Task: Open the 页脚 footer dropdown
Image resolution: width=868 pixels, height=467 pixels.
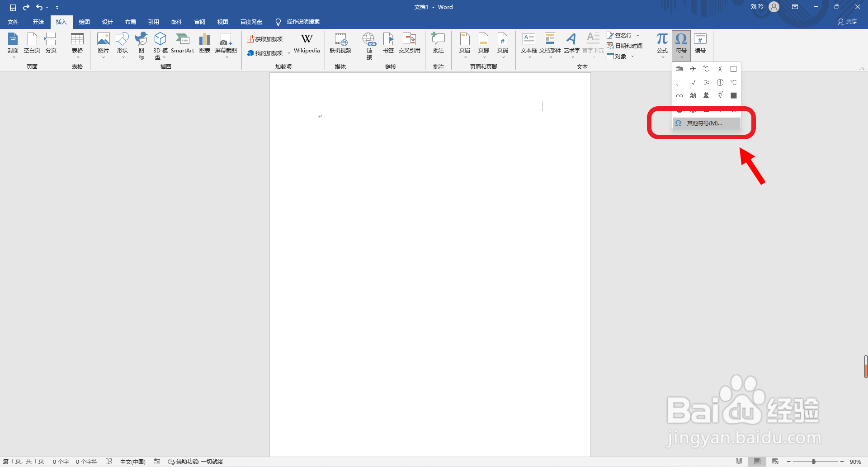Action: point(484,44)
